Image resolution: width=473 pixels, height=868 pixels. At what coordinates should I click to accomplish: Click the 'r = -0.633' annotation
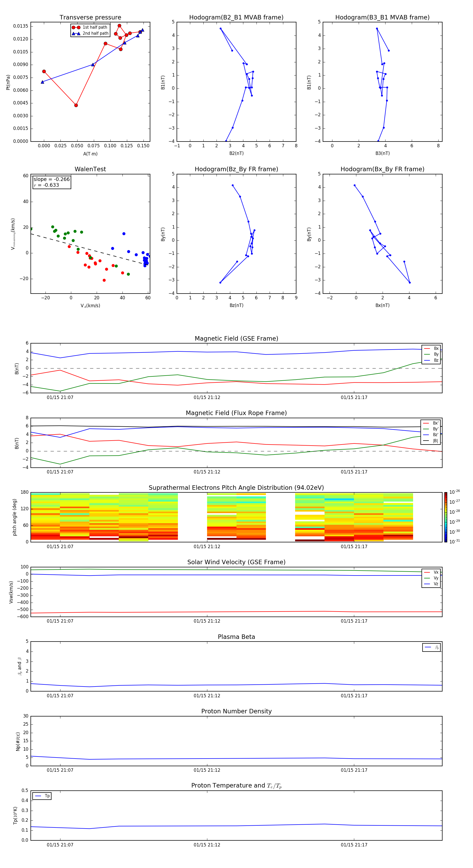coord(47,185)
